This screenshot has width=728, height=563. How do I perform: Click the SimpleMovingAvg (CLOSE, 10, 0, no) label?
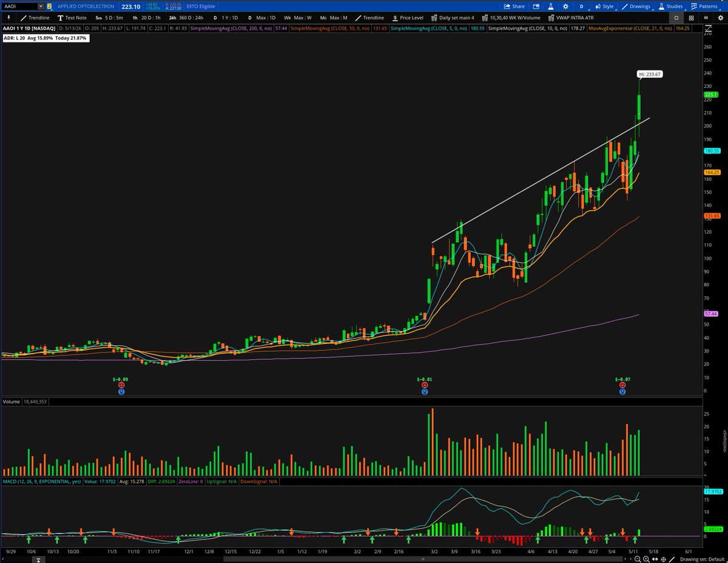(527, 29)
